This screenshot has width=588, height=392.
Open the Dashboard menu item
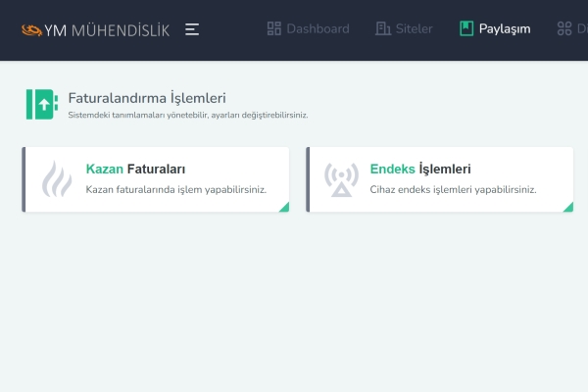[309, 28]
